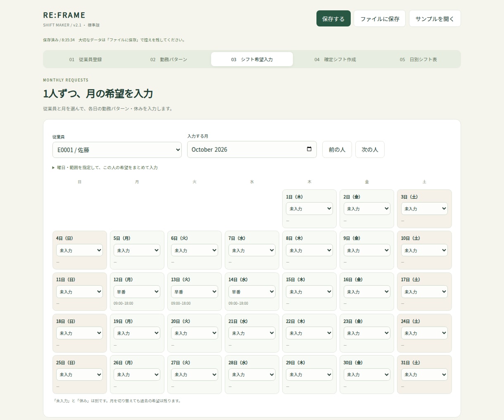Change 早番 dropdown on 12日 (月)
Image resolution: width=504 pixels, height=420 pixels.
coord(137,292)
